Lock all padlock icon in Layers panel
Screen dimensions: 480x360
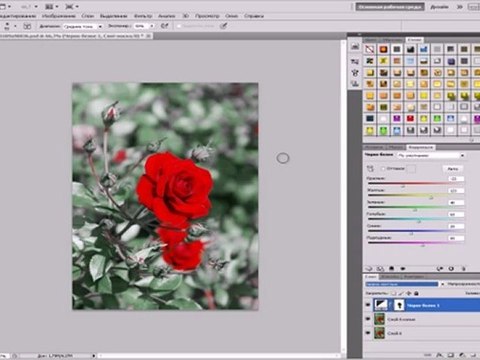[x=416, y=293]
